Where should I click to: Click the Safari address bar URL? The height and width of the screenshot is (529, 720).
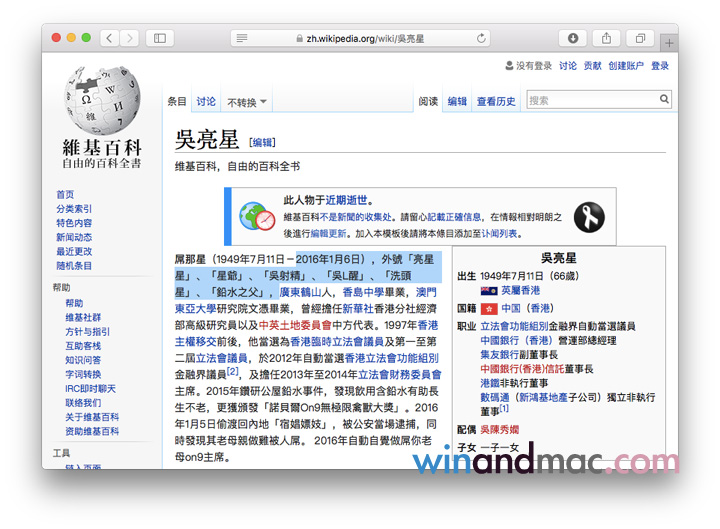coord(361,38)
